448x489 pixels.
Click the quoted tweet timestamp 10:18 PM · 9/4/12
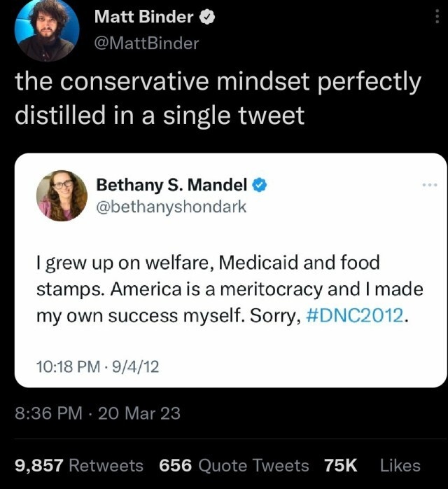point(97,366)
